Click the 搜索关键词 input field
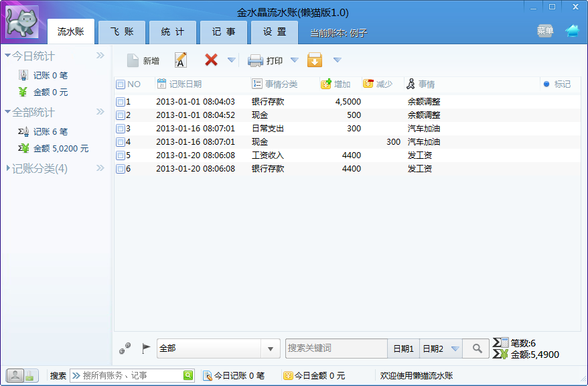This screenshot has height=386, width=588. click(336, 348)
